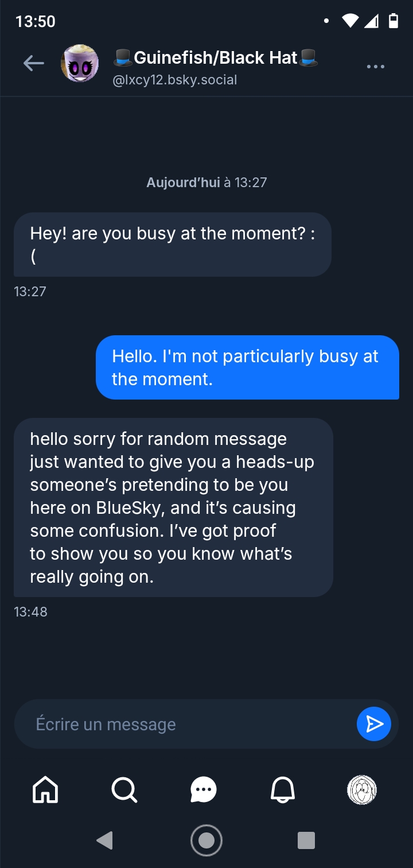This screenshot has width=413, height=868.
Task: Open the Notifications bell tab
Action: click(283, 790)
